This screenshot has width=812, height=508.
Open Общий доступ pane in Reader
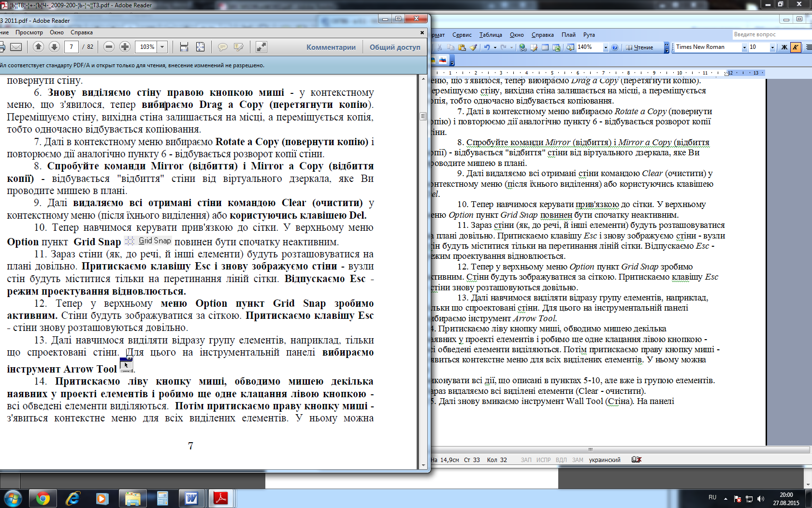tap(395, 47)
